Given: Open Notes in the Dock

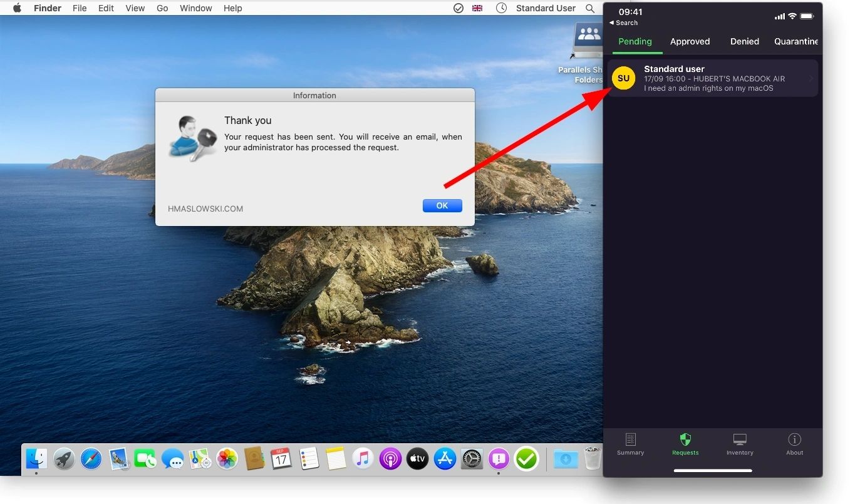Looking at the screenshot, I should (x=336, y=459).
